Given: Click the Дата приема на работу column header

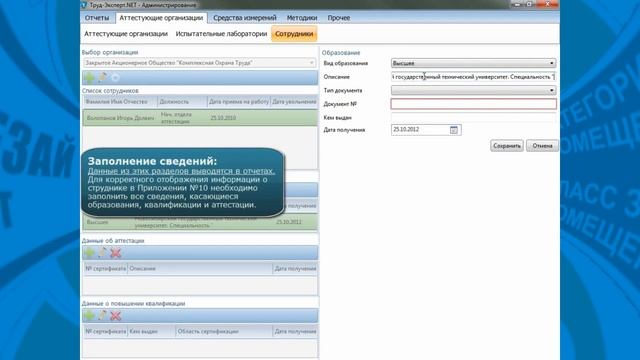Looking at the screenshot, I should pyautogui.click(x=239, y=102).
